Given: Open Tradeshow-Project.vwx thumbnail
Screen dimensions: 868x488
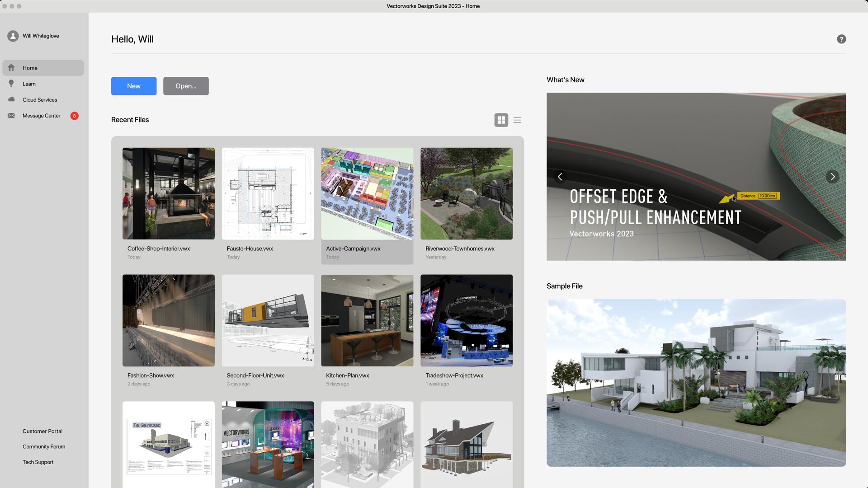Looking at the screenshot, I should coord(467,320).
